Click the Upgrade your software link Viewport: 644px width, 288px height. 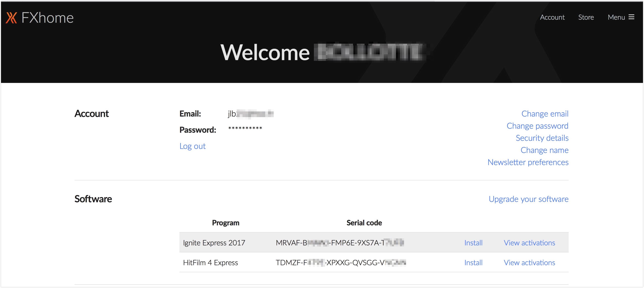click(528, 199)
